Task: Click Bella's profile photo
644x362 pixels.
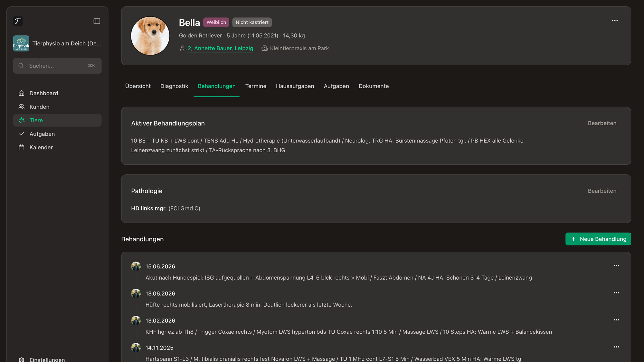Action: 150,36
